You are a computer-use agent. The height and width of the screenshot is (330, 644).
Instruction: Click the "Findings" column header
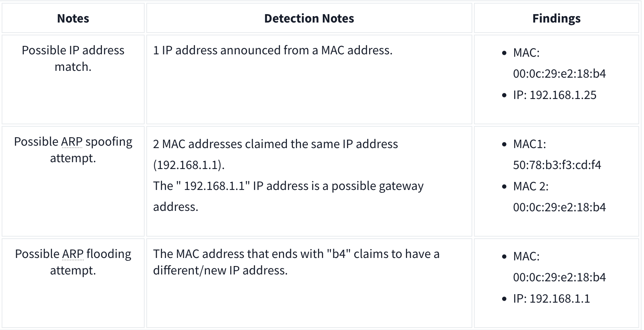click(x=556, y=19)
